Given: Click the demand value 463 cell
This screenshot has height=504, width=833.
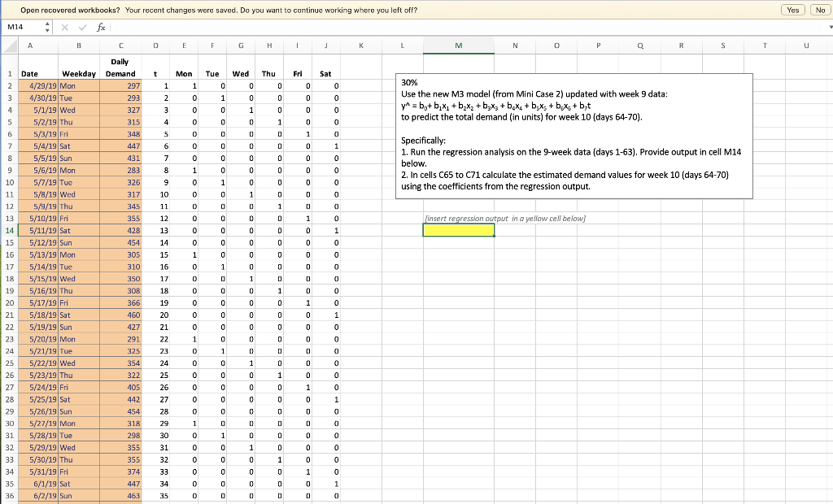Looking at the screenshot, I should (121, 496).
